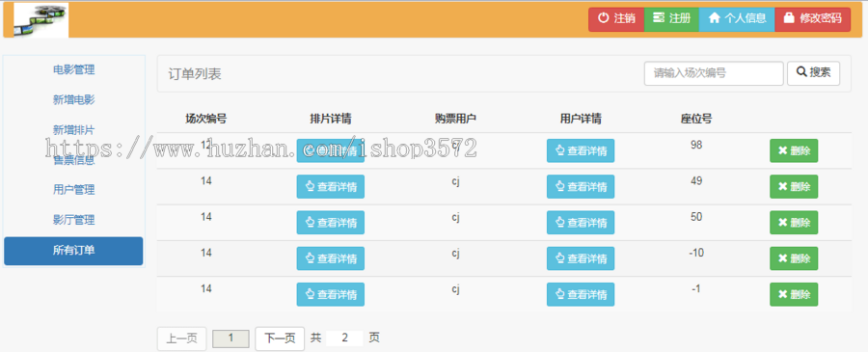Click the 下一页 next page button
Viewport: 868px width, 352px height.
coord(280,338)
